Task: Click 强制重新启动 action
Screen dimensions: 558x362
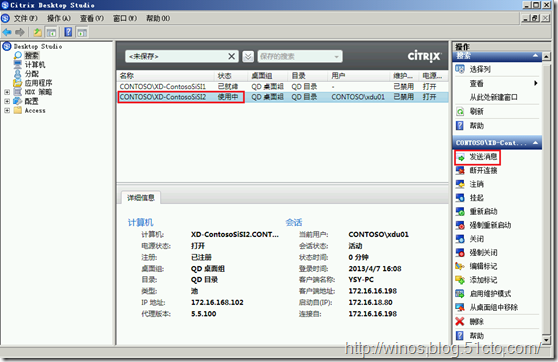Action: (x=490, y=225)
